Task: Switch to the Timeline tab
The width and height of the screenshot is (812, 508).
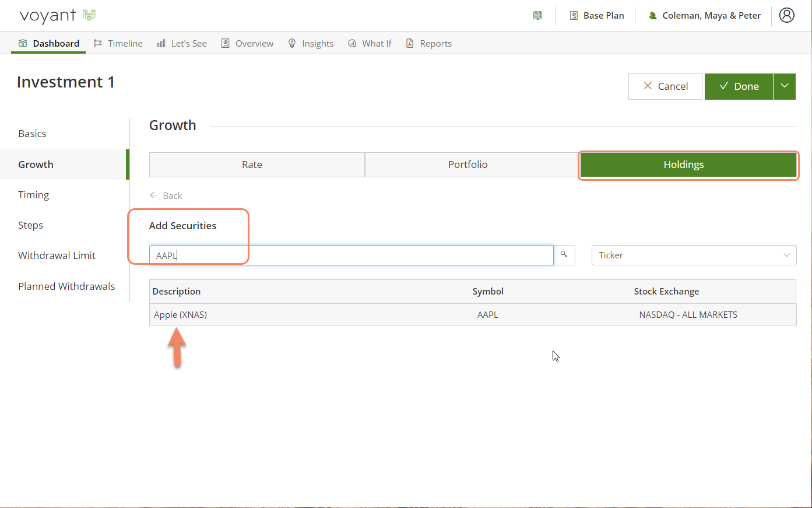Action: 118,43
